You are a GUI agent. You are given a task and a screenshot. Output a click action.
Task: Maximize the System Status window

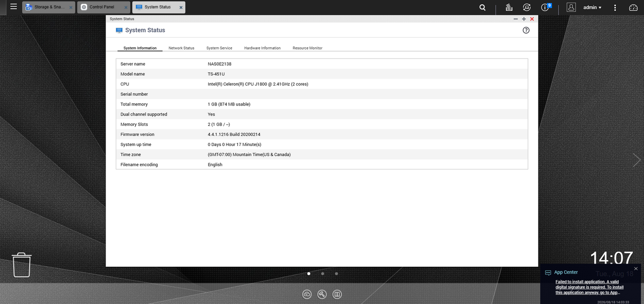click(x=524, y=19)
